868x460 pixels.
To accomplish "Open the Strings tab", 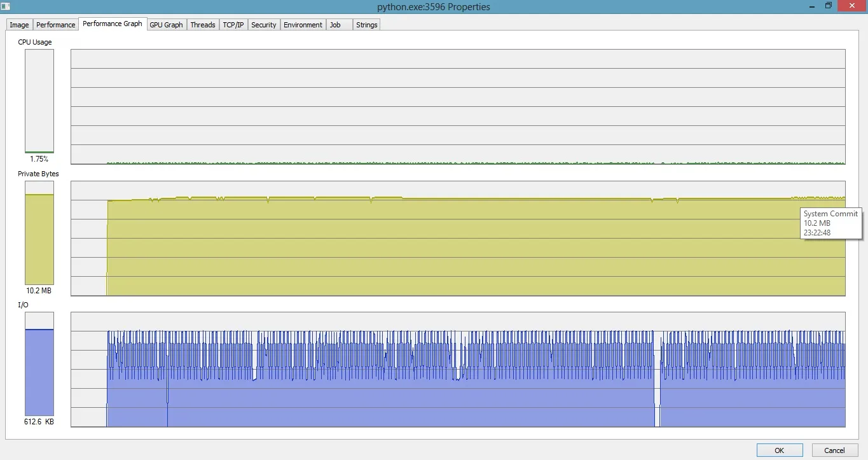I will pyautogui.click(x=367, y=25).
